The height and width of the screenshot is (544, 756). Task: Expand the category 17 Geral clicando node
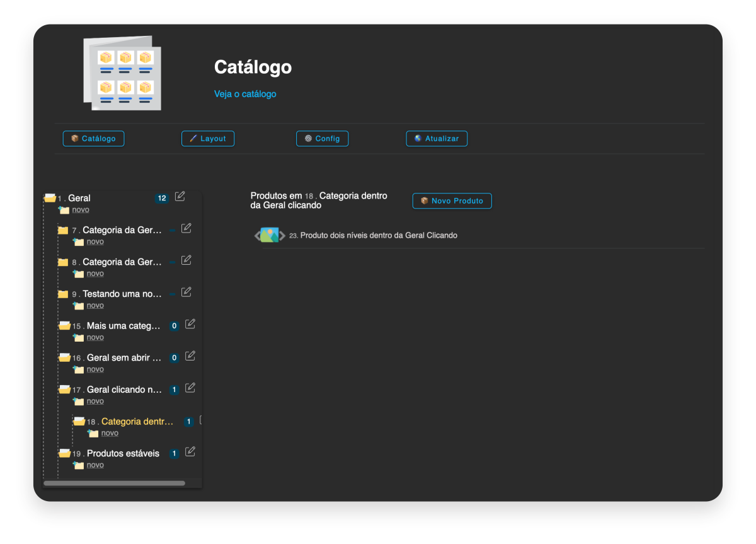[x=64, y=389]
